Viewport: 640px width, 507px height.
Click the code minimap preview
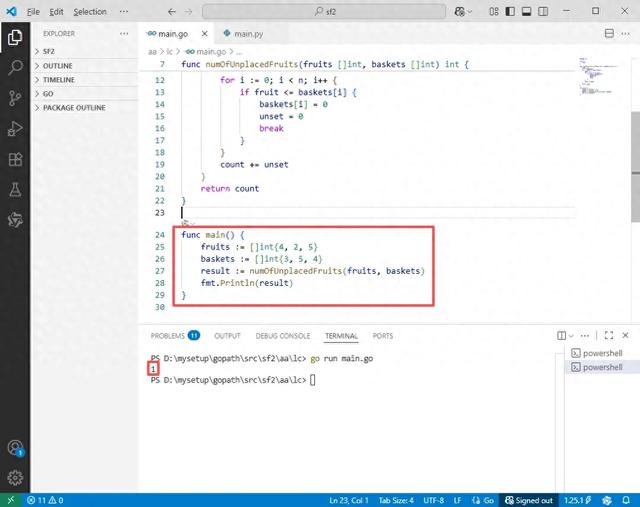click(597, 76)
